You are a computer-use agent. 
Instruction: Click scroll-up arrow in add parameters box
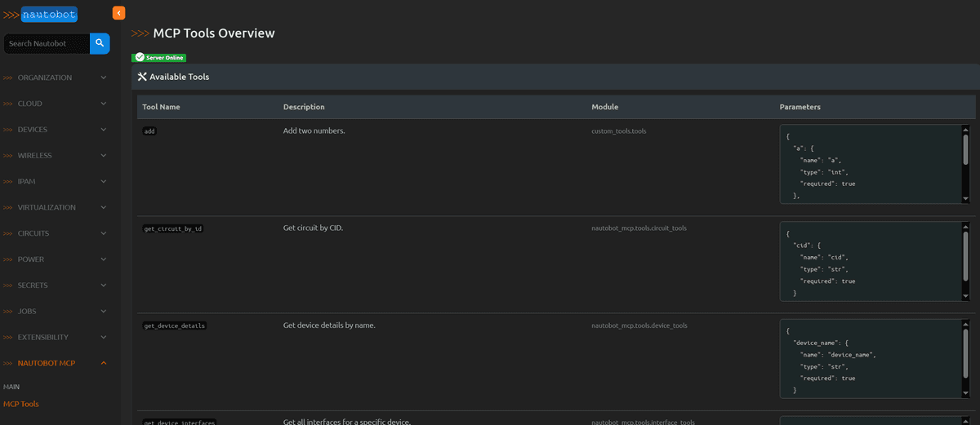click(965, 129)
